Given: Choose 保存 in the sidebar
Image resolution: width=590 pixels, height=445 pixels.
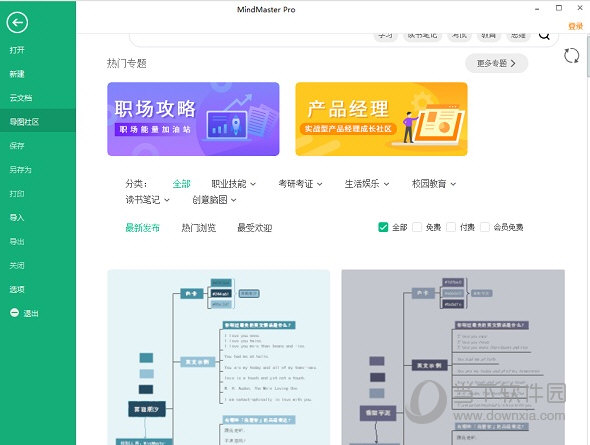Looking at the screenshot, I should tap(17, 146).
